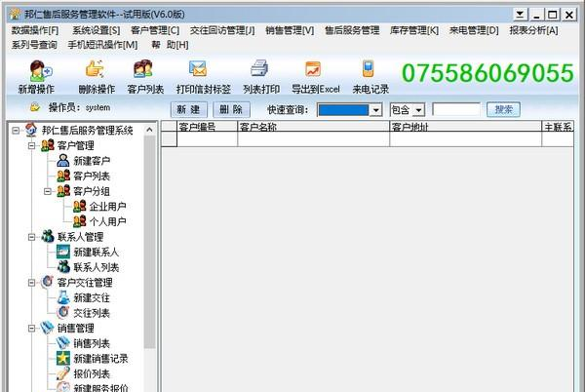Open the 包含 condition dropdown
585x392 pixels.
point(419,110)
